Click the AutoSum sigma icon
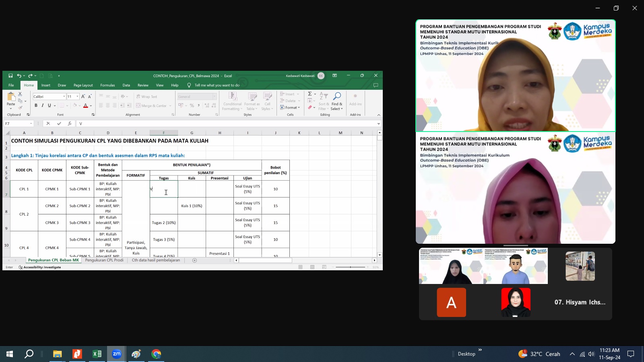 (x=310, y=94)
